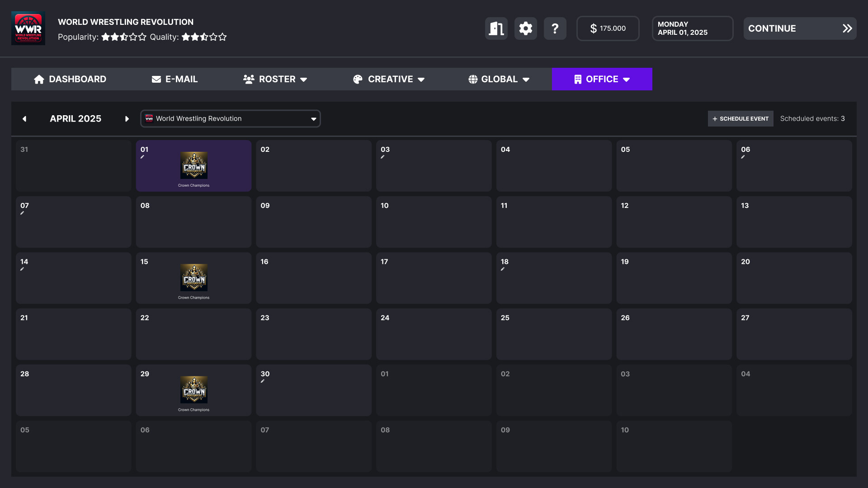
Task: Expand the Global menu
Action: click(499, 79)
